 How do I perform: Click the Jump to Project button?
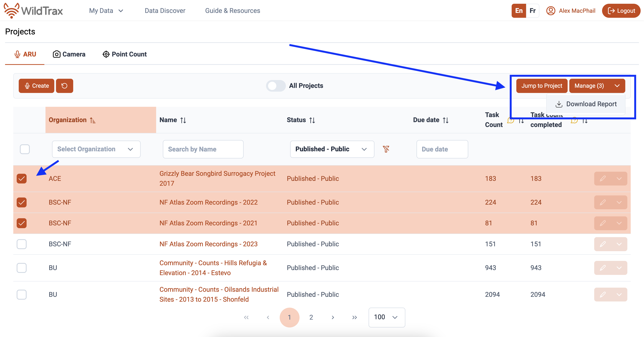coord(541,86)
